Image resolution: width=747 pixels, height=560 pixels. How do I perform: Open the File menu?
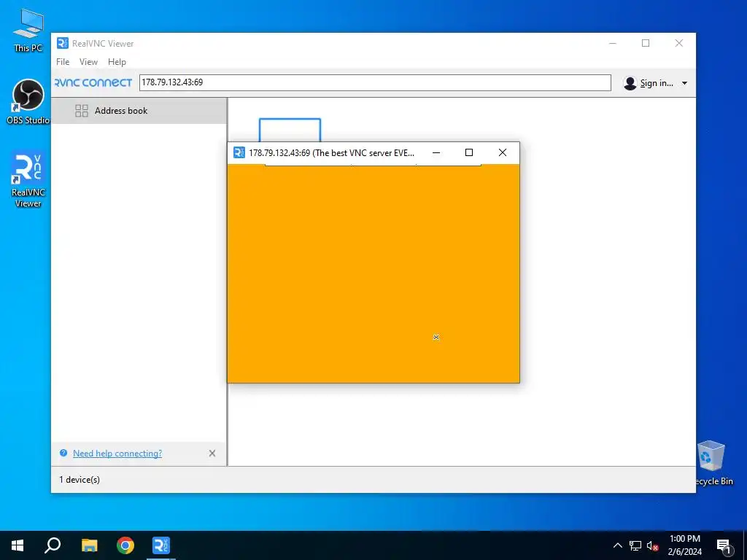(63, 62)
